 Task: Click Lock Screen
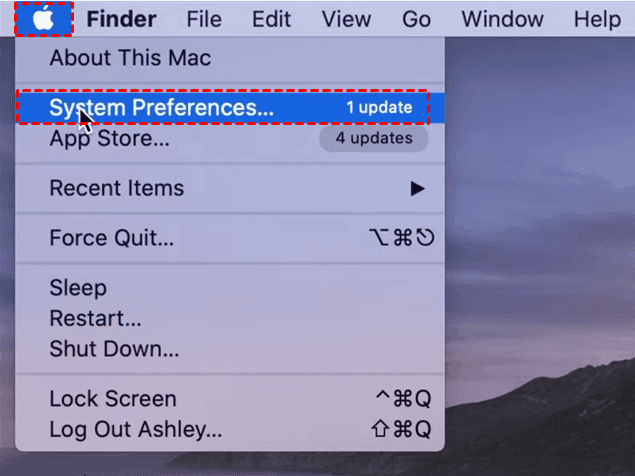111,399
